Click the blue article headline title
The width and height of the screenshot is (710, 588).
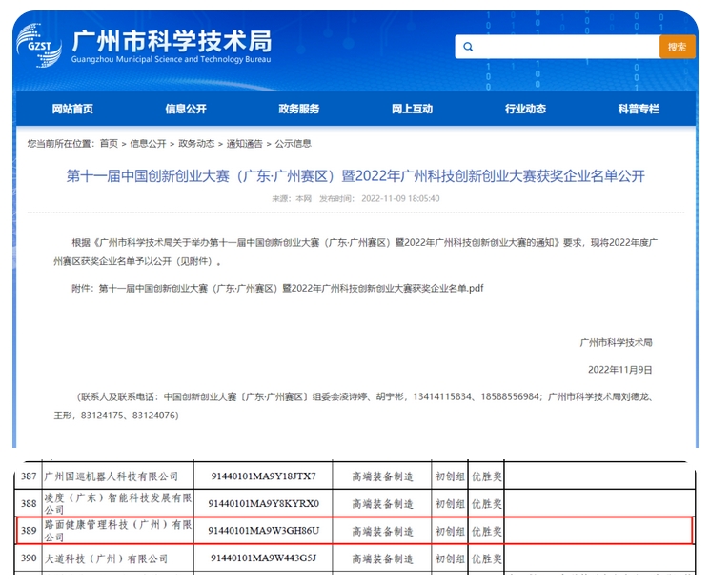click(355, 176)
